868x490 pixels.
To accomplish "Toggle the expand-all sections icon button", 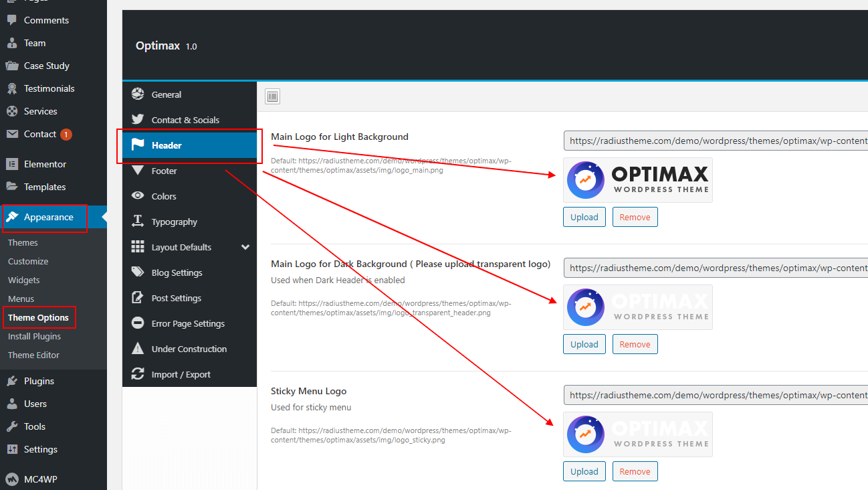I will coord(272,96).
